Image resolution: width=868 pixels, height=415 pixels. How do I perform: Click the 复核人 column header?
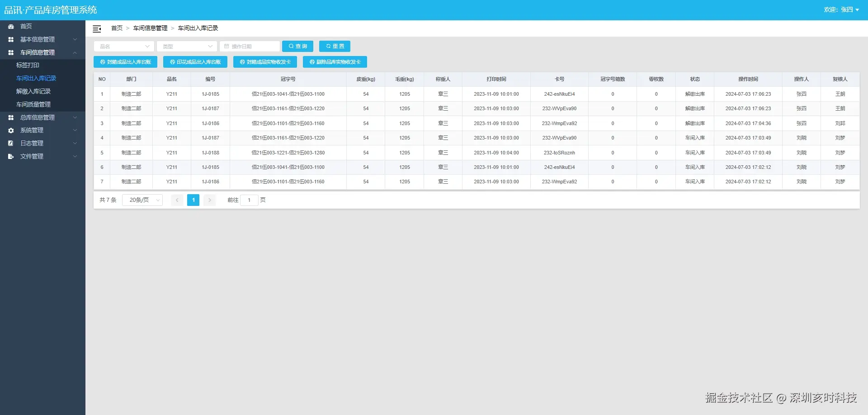coord(840,79)
